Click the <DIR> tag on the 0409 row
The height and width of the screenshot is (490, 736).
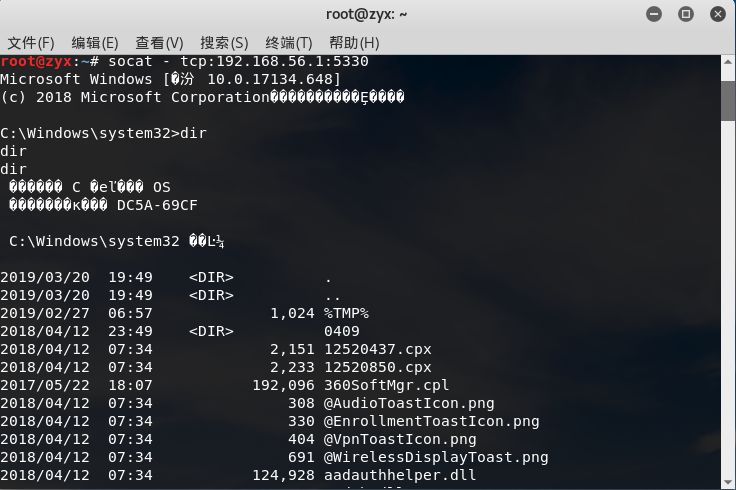coord(211,331)
